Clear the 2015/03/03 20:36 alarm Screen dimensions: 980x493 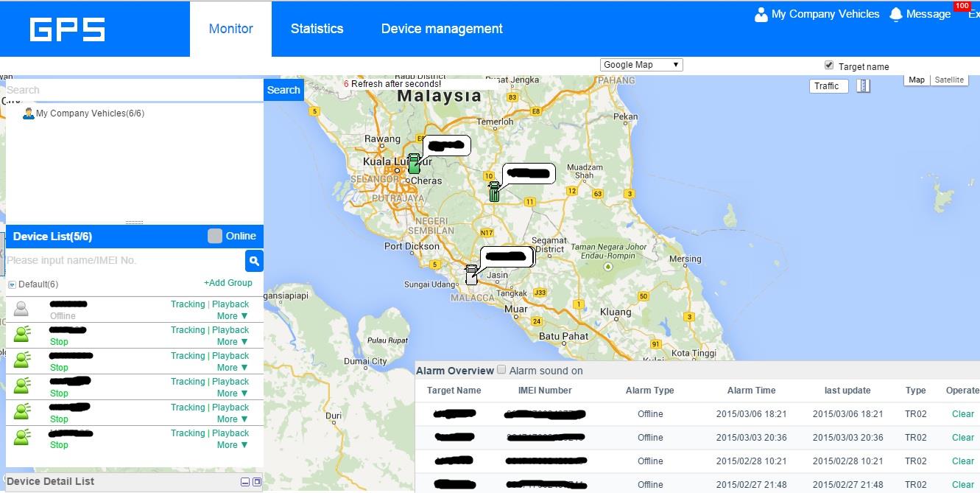(x=962, y=438)
